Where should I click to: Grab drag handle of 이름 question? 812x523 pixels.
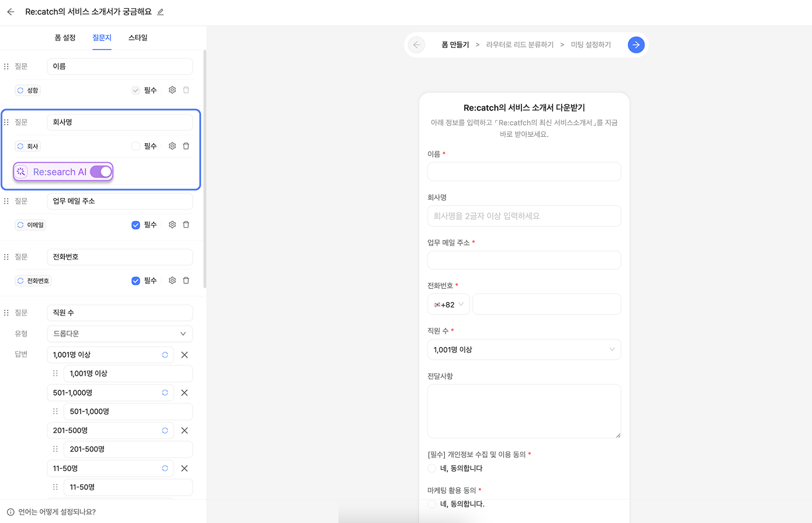pyautogui.click(x=6, y=67)
